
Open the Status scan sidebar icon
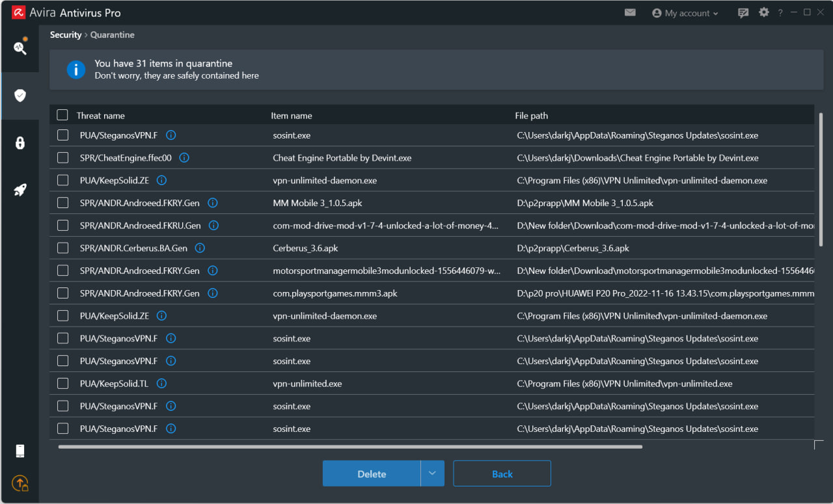20,47
